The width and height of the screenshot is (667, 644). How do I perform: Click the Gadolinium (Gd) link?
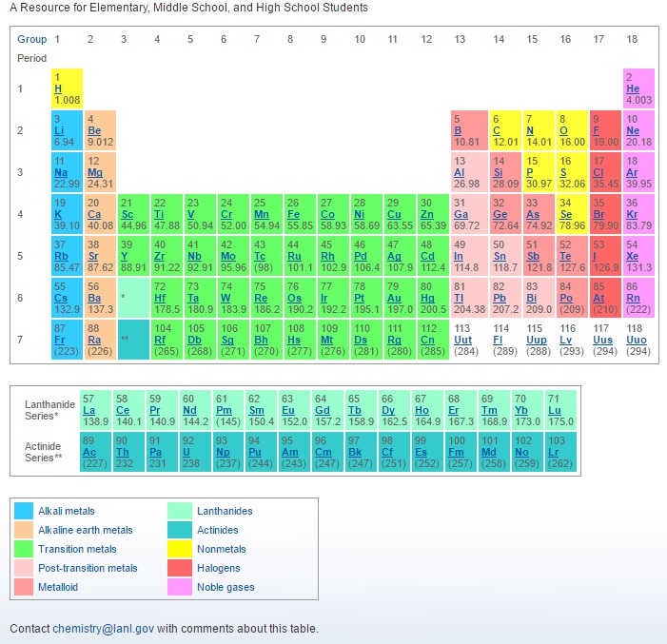(322, 410)
